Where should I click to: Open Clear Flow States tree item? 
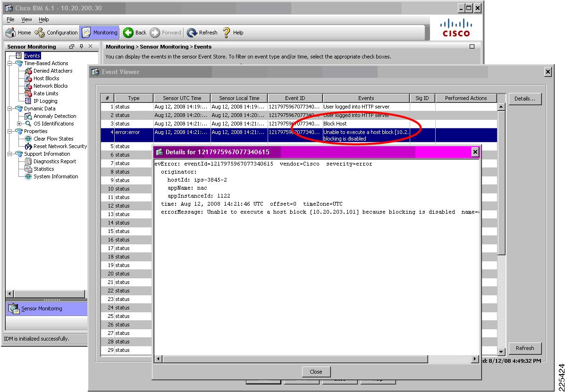pos(53,139)
